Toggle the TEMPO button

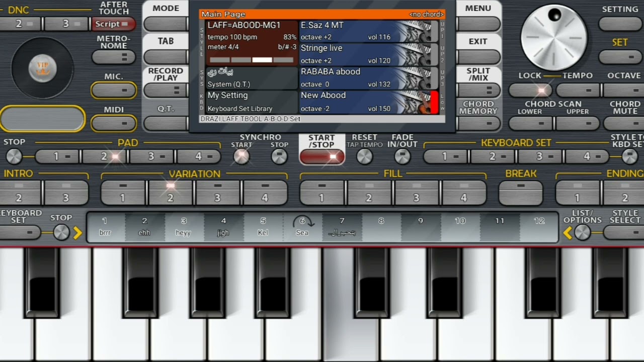[578, 90]
